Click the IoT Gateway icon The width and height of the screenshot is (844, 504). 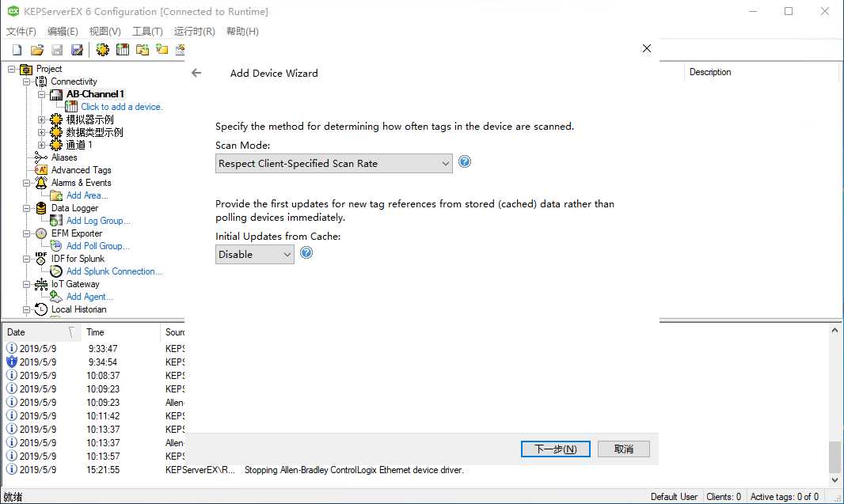point(41,284)
